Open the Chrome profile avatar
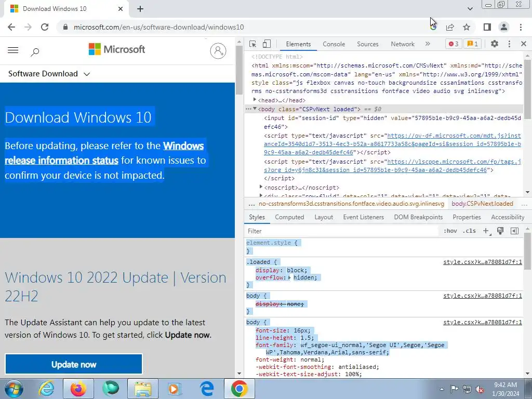Screen dimensions: 532x399 click(x=504, y=27)
